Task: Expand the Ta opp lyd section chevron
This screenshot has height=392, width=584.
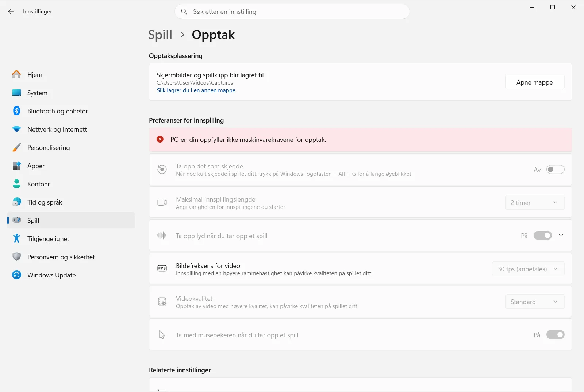Action: click(x=561, y=236)
